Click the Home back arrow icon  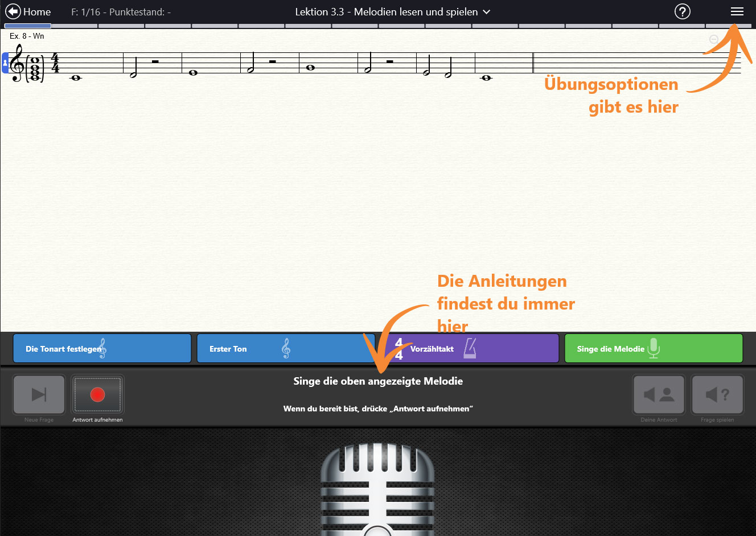(x=13, y=11)
